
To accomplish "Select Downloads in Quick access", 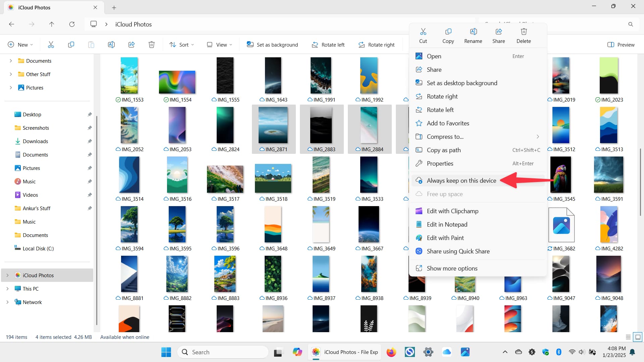I will (x=35, y=141).
